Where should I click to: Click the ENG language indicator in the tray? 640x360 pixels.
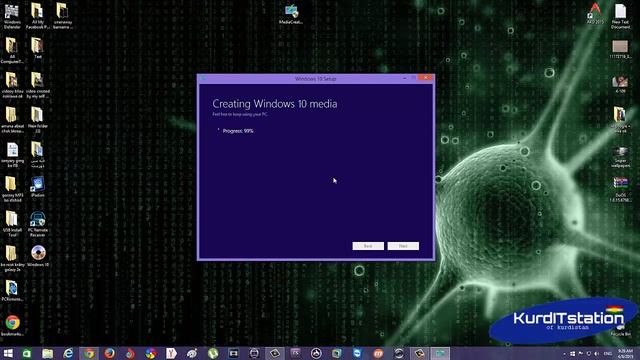click(608, 353)
